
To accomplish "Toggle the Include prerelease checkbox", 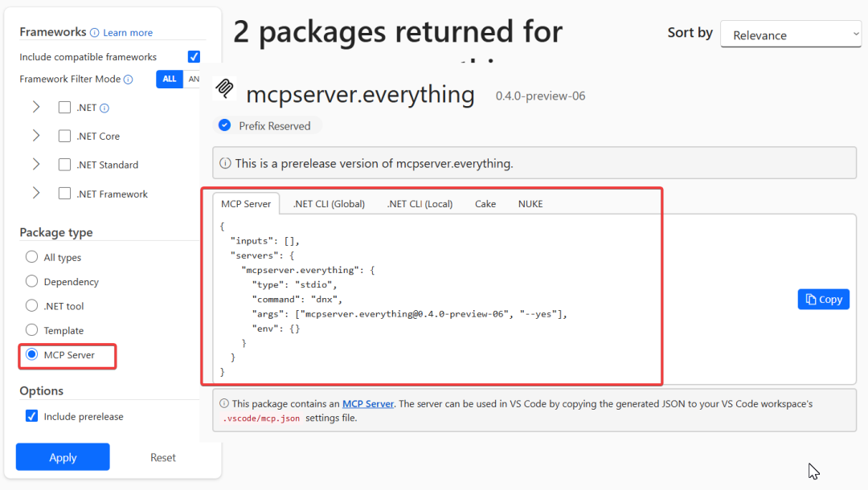I will tap(31, 416).
